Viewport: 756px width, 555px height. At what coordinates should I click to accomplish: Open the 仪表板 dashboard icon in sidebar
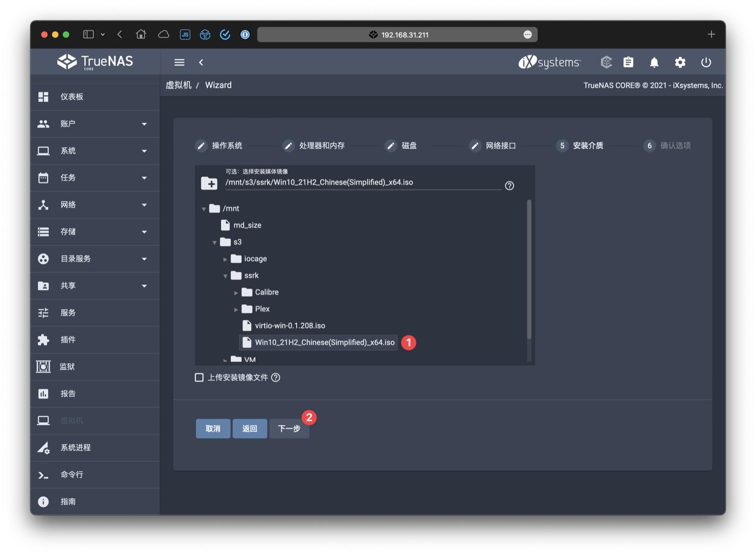(43, 97)
